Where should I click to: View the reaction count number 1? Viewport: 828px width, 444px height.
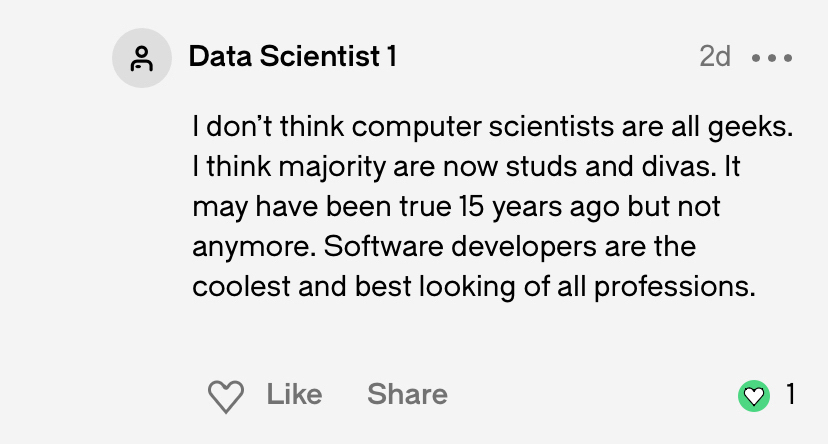coord(790,395)
